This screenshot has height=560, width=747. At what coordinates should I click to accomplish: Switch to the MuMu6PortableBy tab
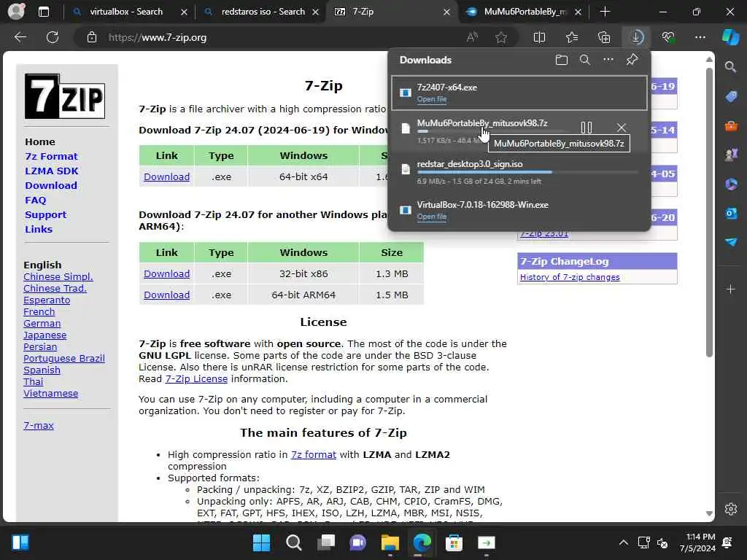pyautogui.click(x=524, y=12)
